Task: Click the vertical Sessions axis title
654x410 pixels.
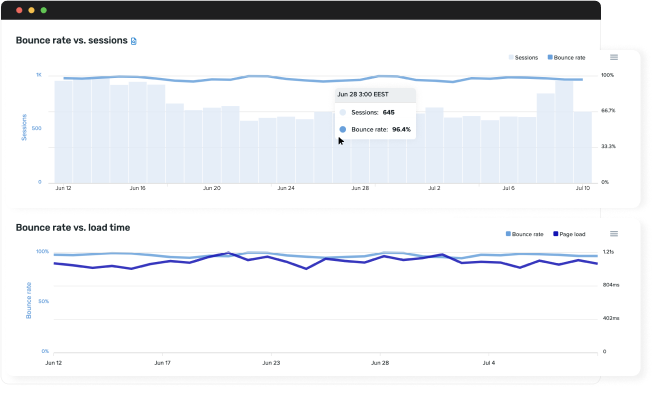Action: pos(24,127)
